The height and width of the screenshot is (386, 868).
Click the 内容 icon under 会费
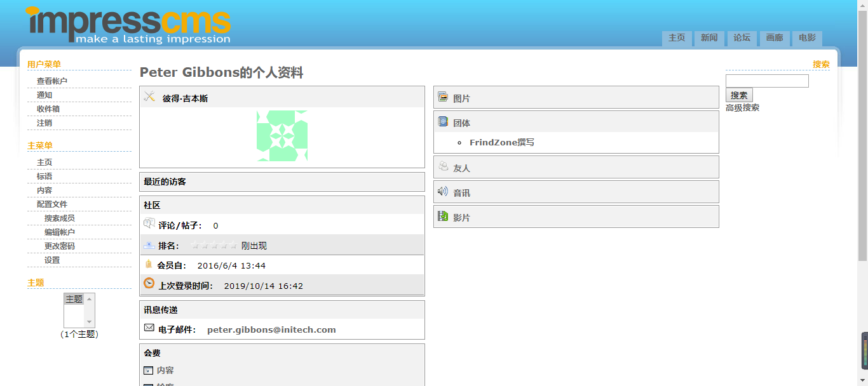[149, 370]
